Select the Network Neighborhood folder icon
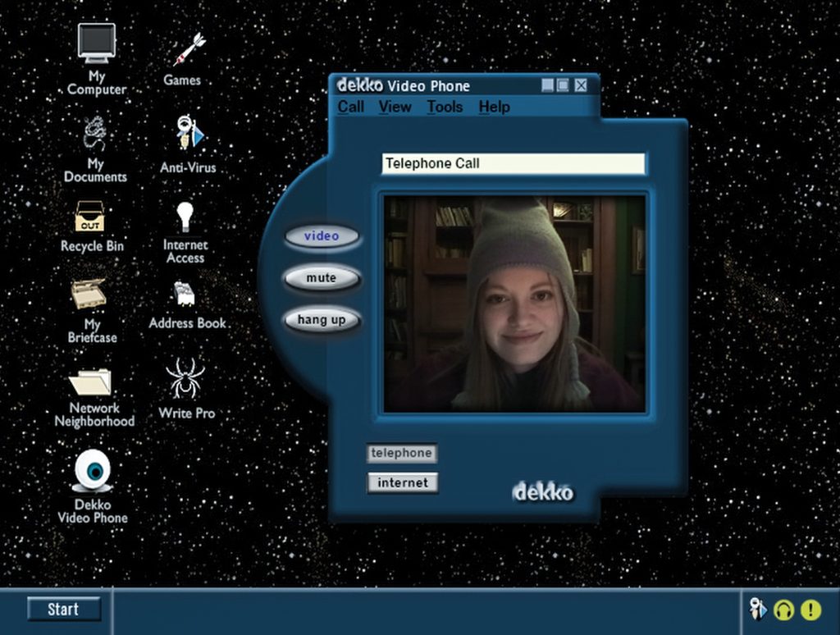This screenshot has width=840, height=635. click(x=90, y=381)
